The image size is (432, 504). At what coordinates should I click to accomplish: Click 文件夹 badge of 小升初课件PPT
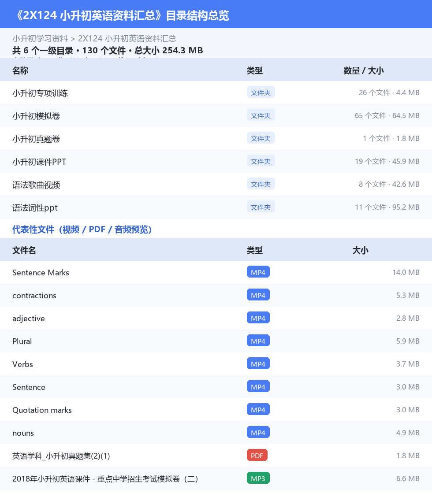click(x=261, y=161)
